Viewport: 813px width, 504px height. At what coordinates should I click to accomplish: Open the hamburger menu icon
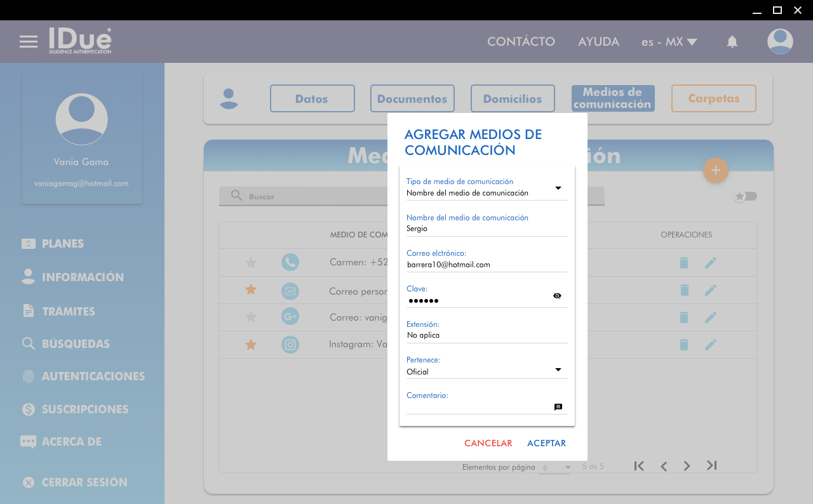(29, 42)
